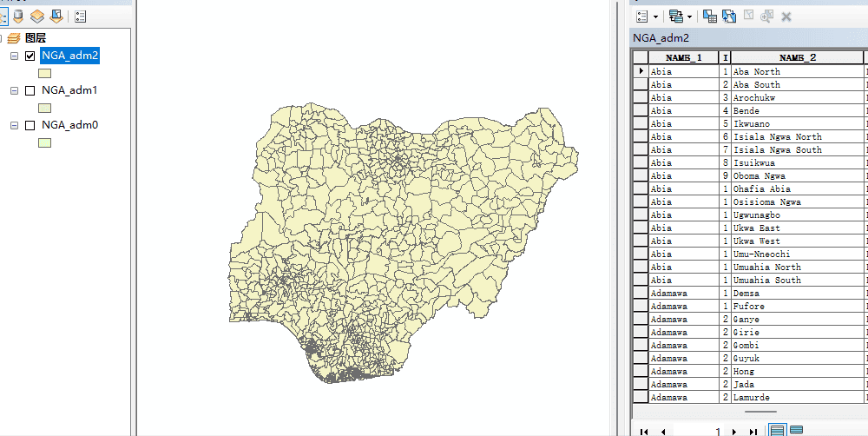This screenshot has height=436, width=868.
Task: Click the Isiala Ngwa North cell
Action: [798, 137]
